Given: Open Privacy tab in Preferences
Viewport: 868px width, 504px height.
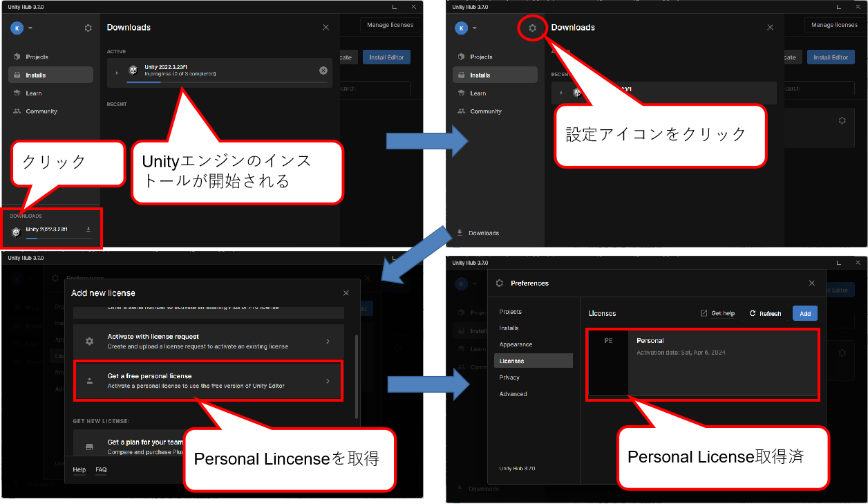Looking at the screenshot, I should tap(509, 377).
